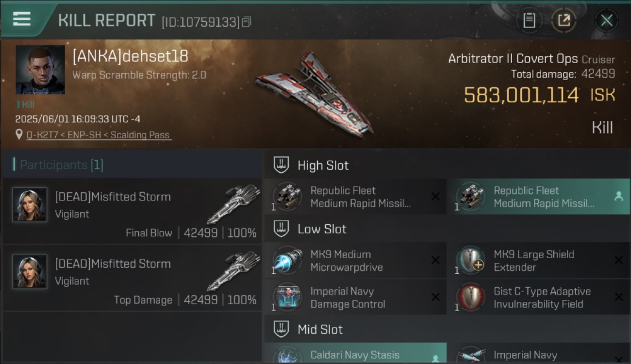This screenshot has height=364, width=631.
Task: View dehset18 pilot portrait
Action: 40,69
